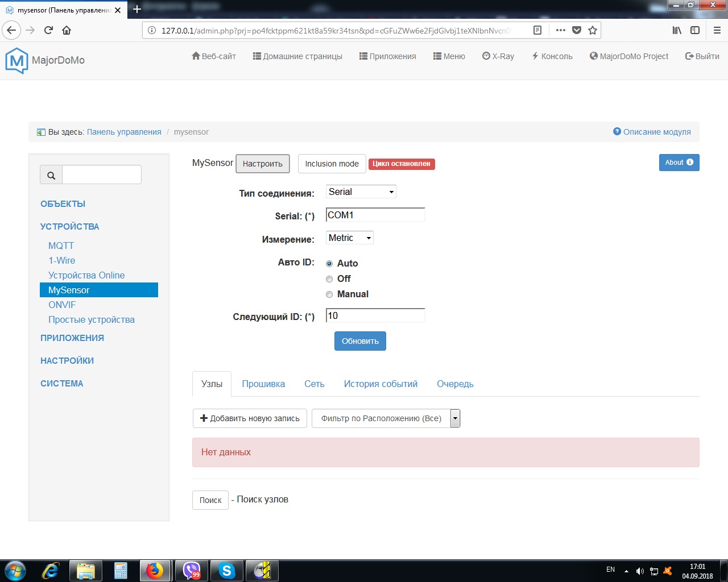Switch to Прошивка tab
The width and height of the screenshot is (728, 582).
tap(263, 384)
